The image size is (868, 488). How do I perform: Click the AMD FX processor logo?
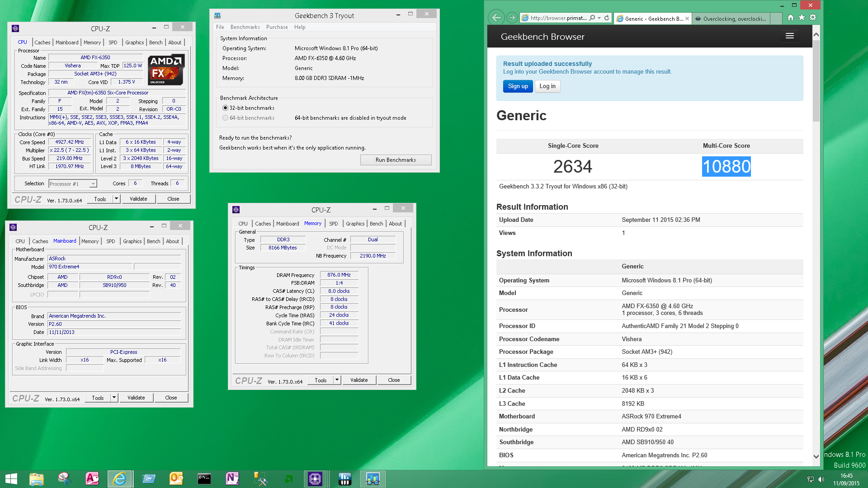coord(166,70)
